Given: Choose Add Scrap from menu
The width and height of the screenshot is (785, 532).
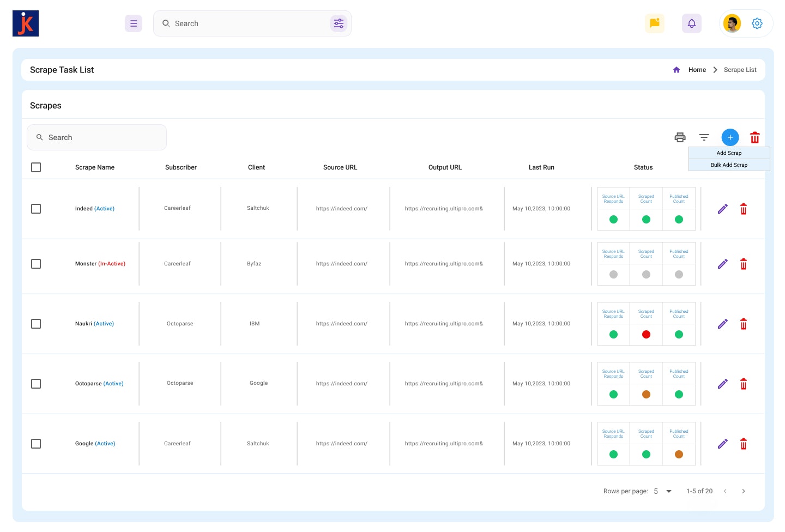Looking at the screenshot, I should click(729, 153).
